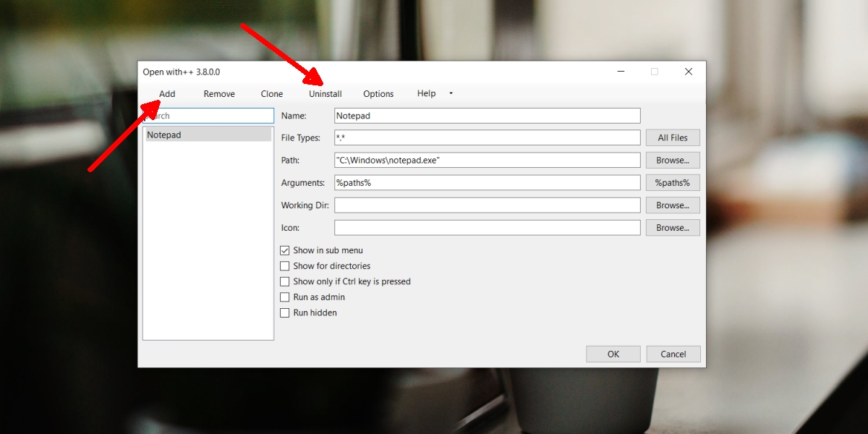Image resolution: width=868 pixels, height=434 pixels.
Task: Open the Help menu
Action: click(427, 93)
